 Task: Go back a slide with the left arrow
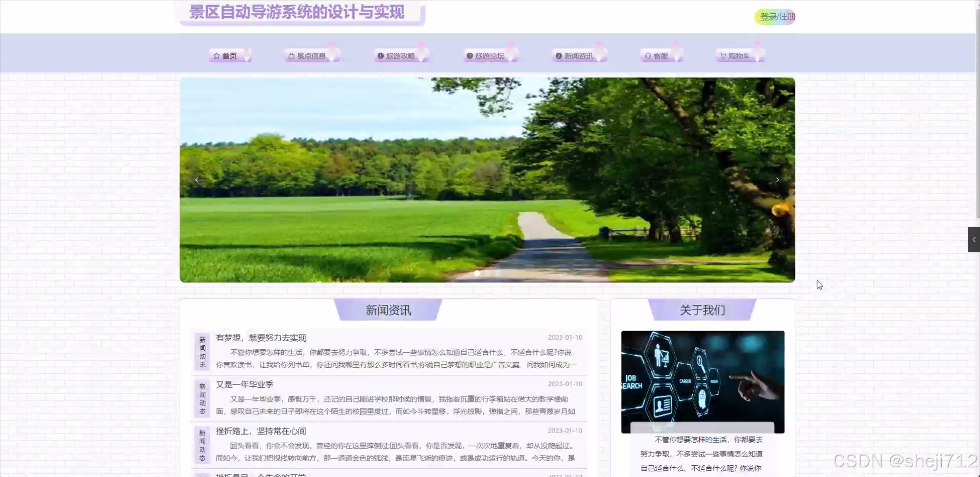196,180
